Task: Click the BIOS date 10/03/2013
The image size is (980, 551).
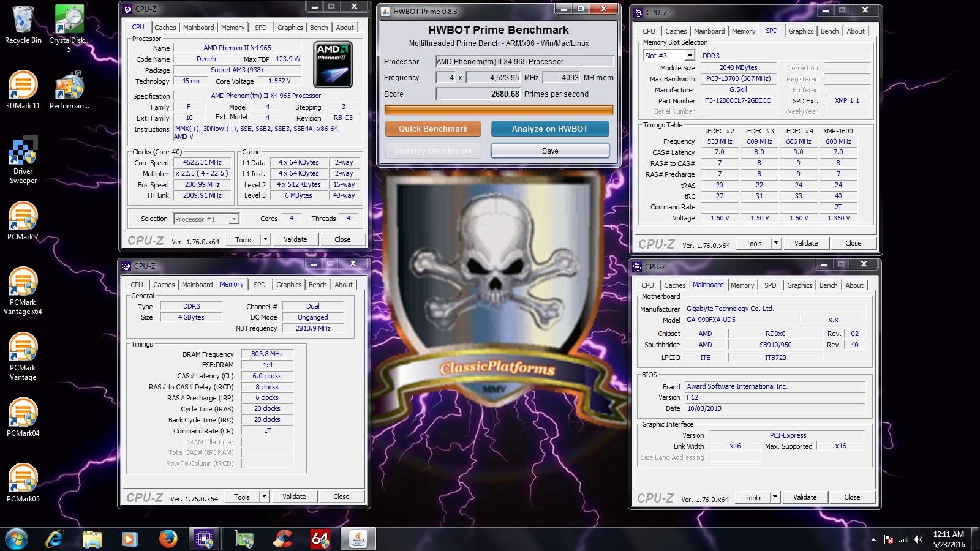Action: [775, 408]
